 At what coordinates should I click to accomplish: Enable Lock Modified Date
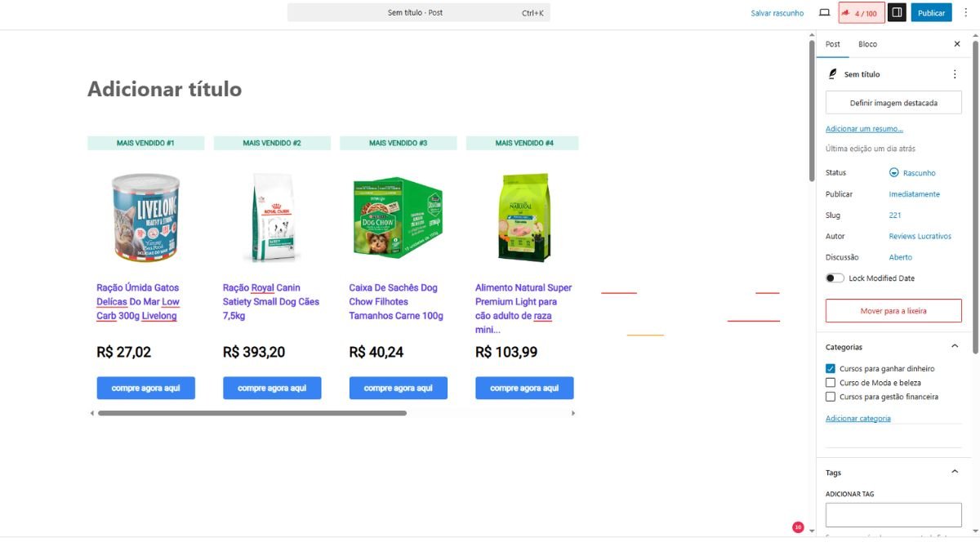pos(834,278)
